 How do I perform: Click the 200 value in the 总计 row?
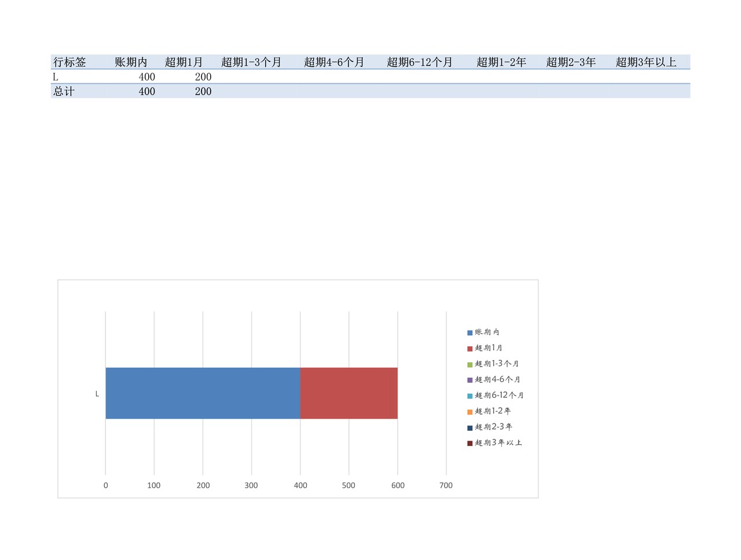pos(203,91)
